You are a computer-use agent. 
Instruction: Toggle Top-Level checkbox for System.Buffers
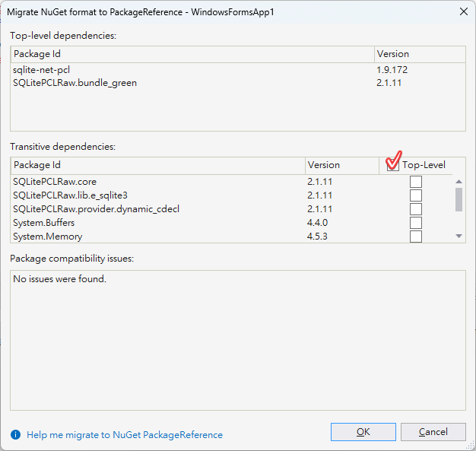(x=416, y=223)
